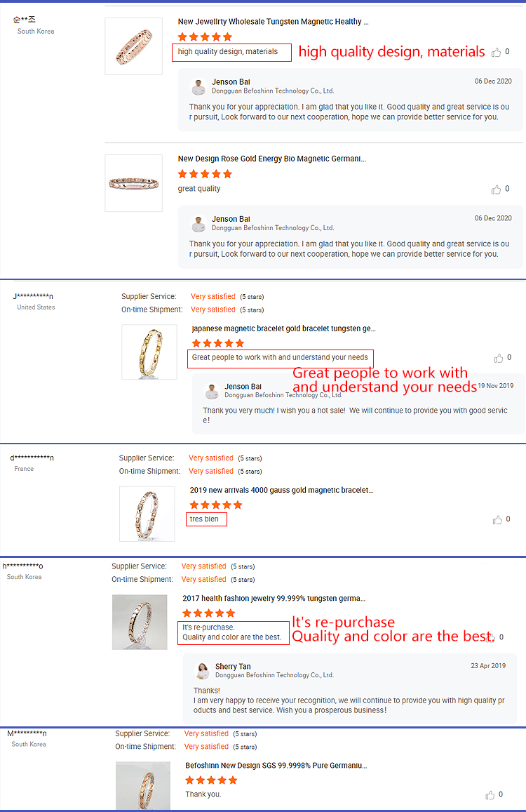Click "Very satisfied" supplier service rating from France reviewer
This screenshot has width=526, height=812.
211,458
